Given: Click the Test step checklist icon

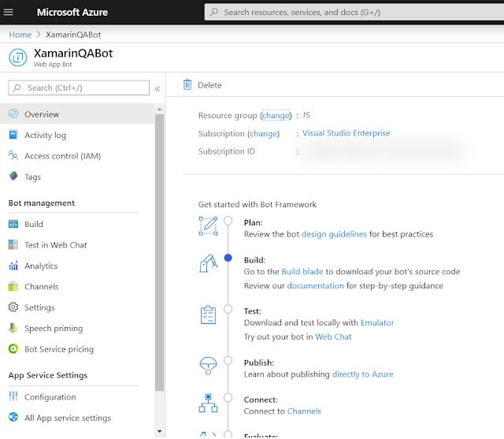Looking at the screenshot, I should coord(208,314).
